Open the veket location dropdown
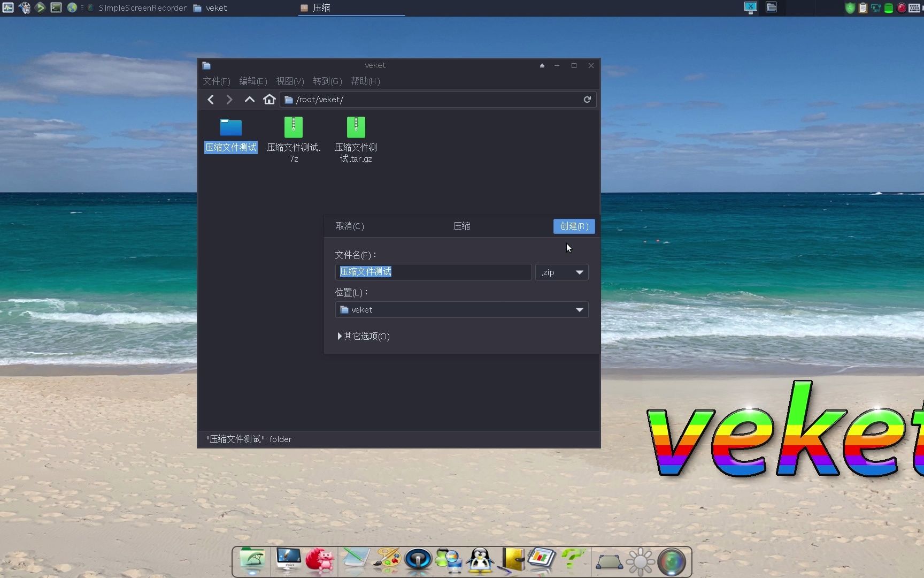 462,309
